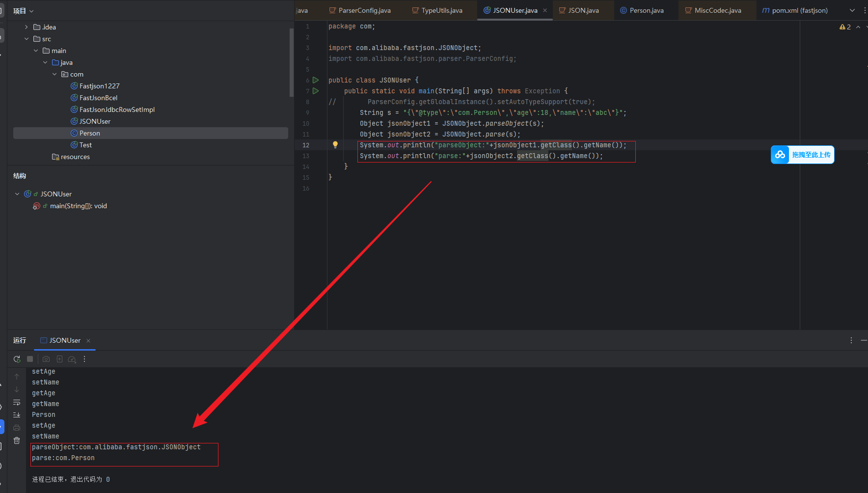Open the profiler attach icon
The image size is (868, 493).
[72, 359]
